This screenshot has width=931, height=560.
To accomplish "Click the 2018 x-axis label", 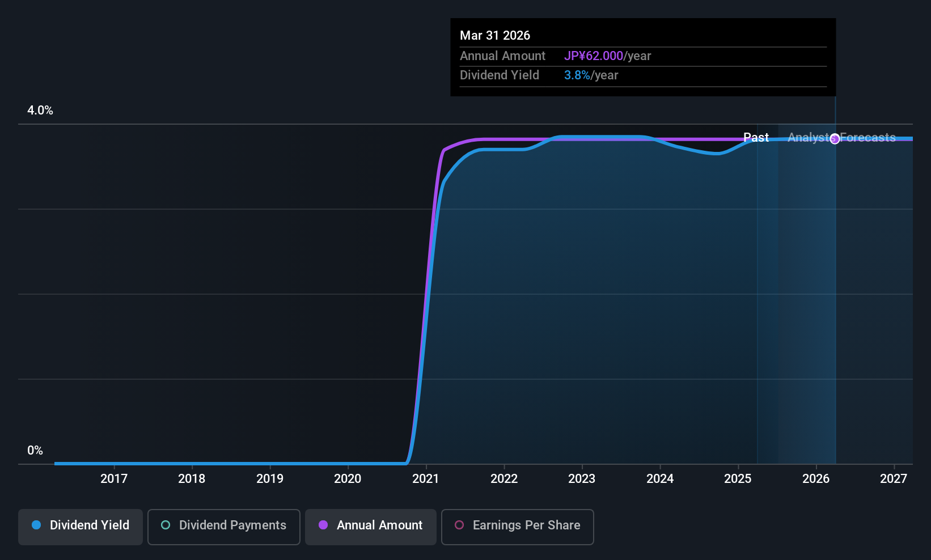I will (192, 479).
